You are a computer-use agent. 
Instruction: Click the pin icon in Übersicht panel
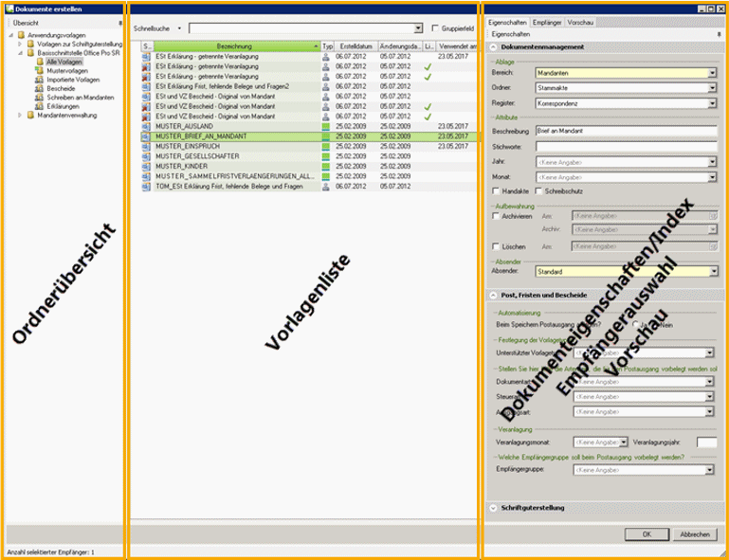(119, 21)
